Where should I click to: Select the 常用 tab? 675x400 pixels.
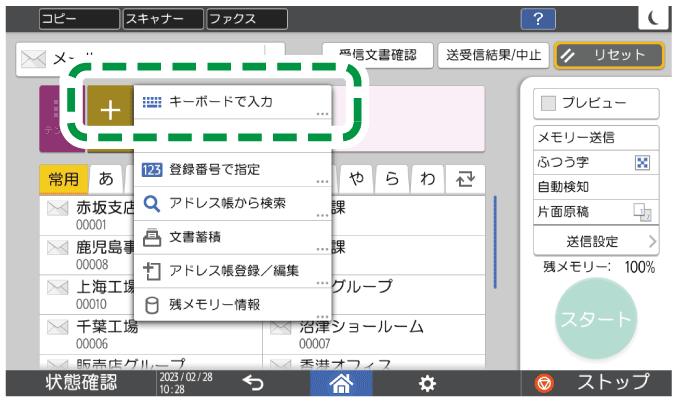click(x=64, y=179)
